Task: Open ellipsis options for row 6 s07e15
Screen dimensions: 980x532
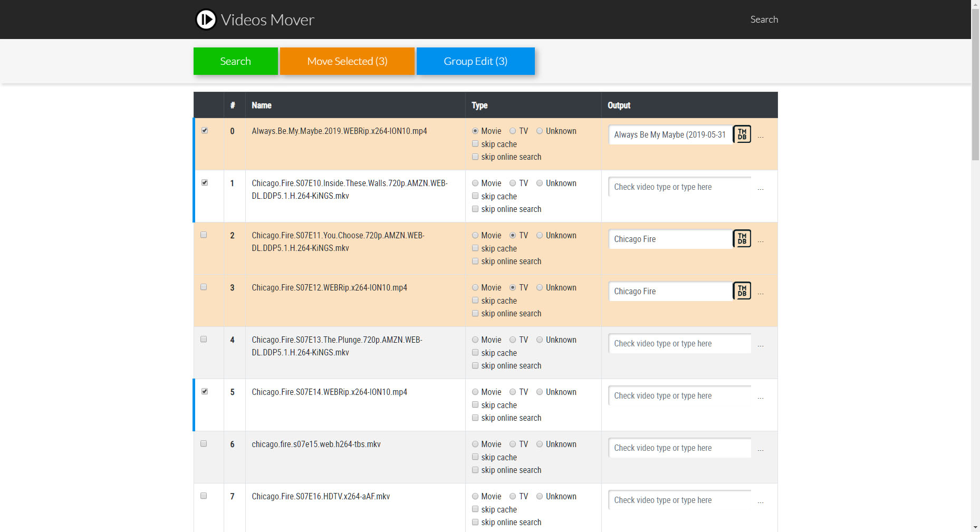Action: [x=761, y=450]
